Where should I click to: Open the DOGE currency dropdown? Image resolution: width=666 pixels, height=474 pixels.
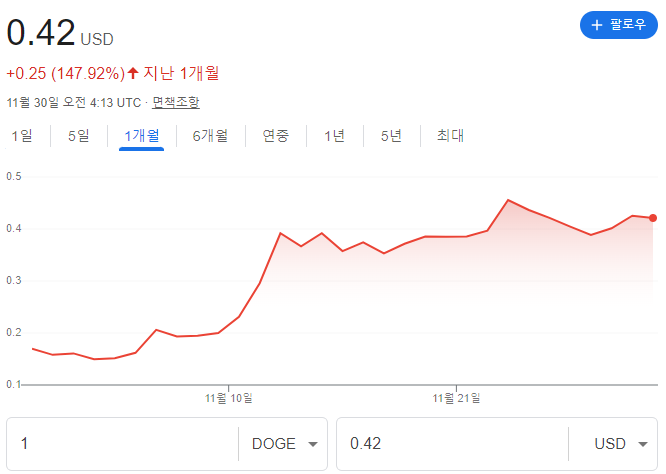284,444
